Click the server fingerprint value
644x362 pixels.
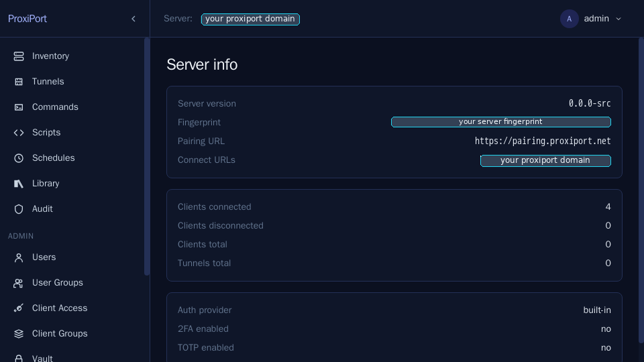pyautogui.click(x=500, y=122)
